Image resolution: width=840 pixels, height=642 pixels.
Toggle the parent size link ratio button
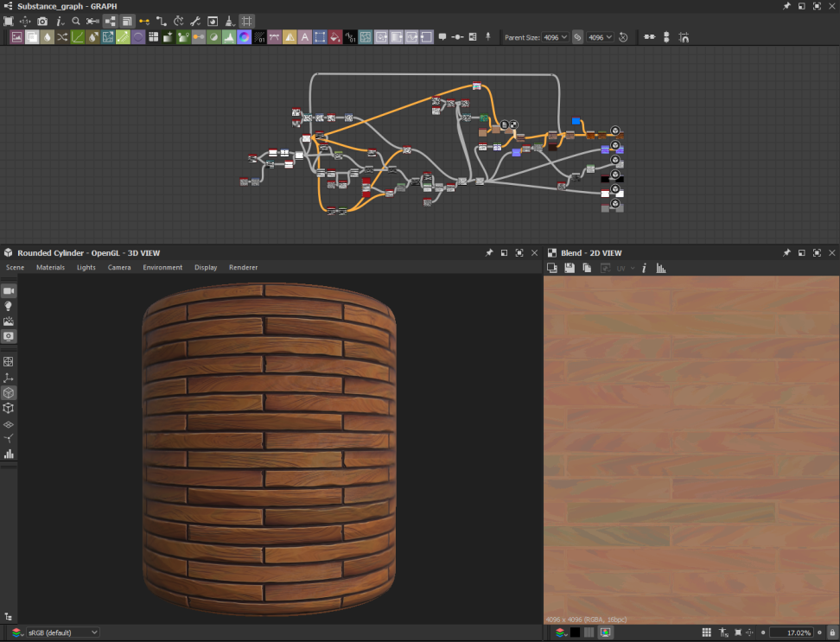pyautogui.click(x=578, y=37)
